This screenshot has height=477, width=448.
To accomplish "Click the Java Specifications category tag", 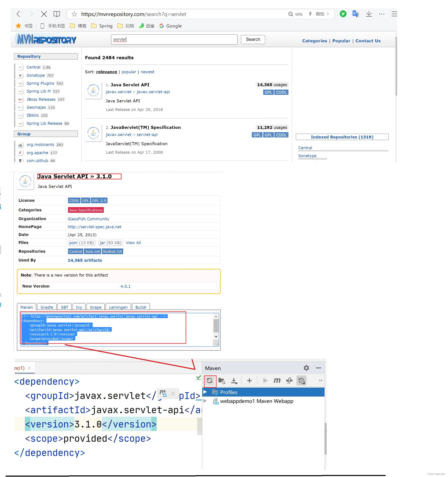I will click(86, 210).
